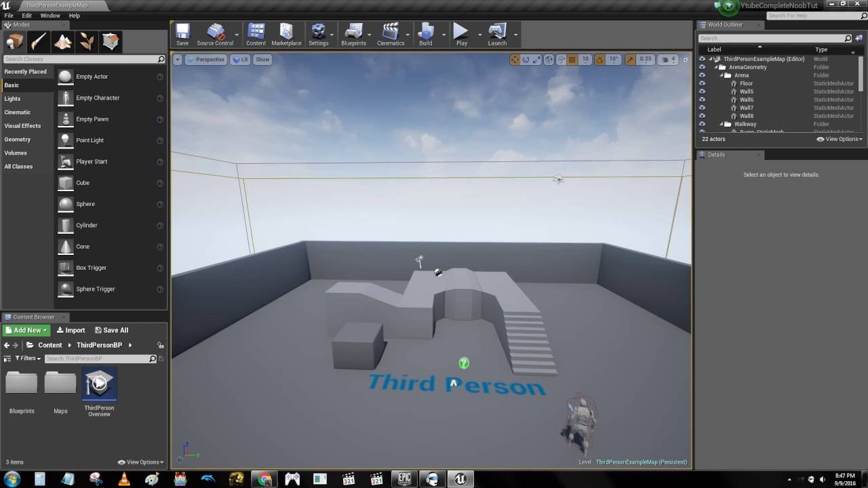Open the Cinematics toolbar icon
Viewport: 868px width, 488px height.
coord(390,35)
